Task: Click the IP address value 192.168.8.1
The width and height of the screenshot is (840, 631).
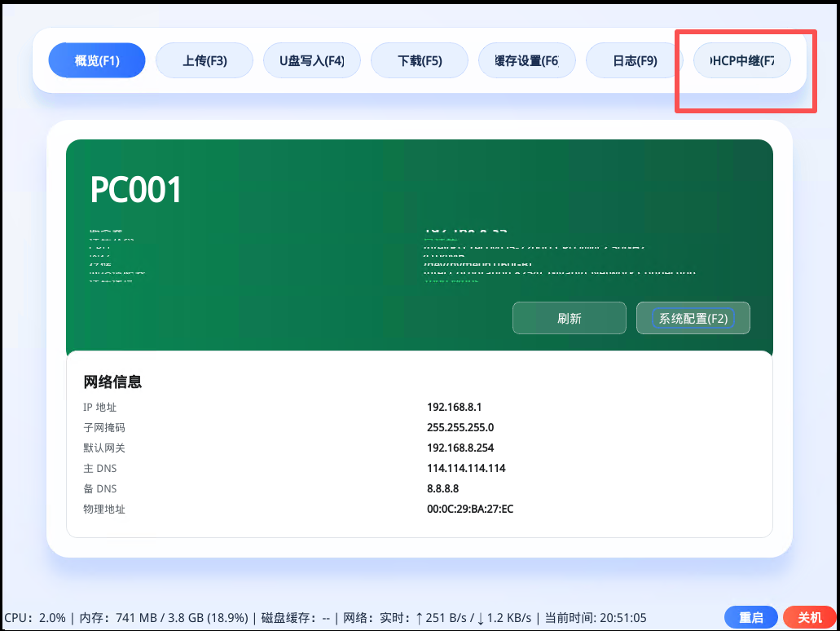Action: pyautogui.click(x=460, y=407)
